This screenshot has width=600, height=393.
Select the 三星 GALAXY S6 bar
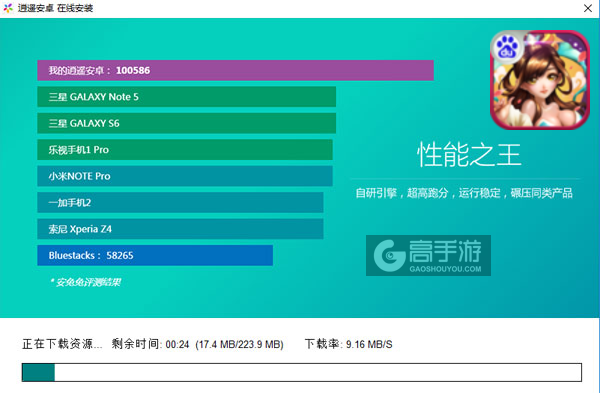[x=186, y=123]
